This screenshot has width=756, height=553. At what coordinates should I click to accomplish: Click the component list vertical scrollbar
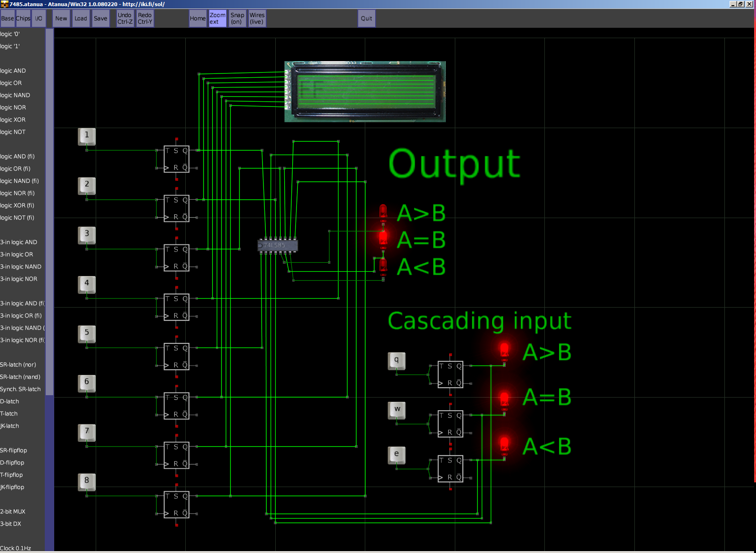click(x=49, y=212)
